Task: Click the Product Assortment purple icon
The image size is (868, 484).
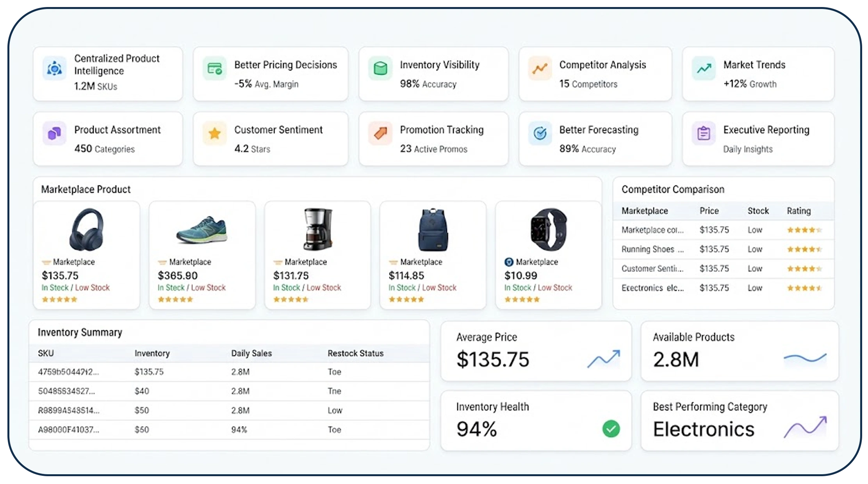Action: coord(54,133)
